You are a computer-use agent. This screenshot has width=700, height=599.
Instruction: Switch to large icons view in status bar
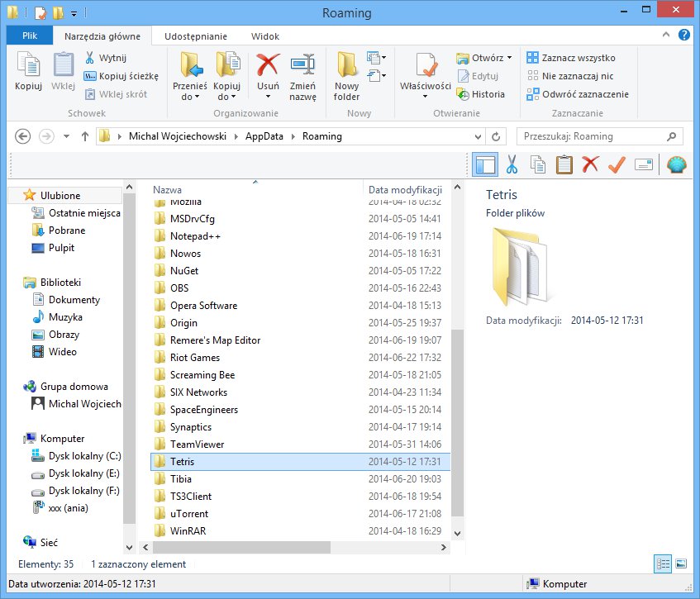tap(681, 564)
